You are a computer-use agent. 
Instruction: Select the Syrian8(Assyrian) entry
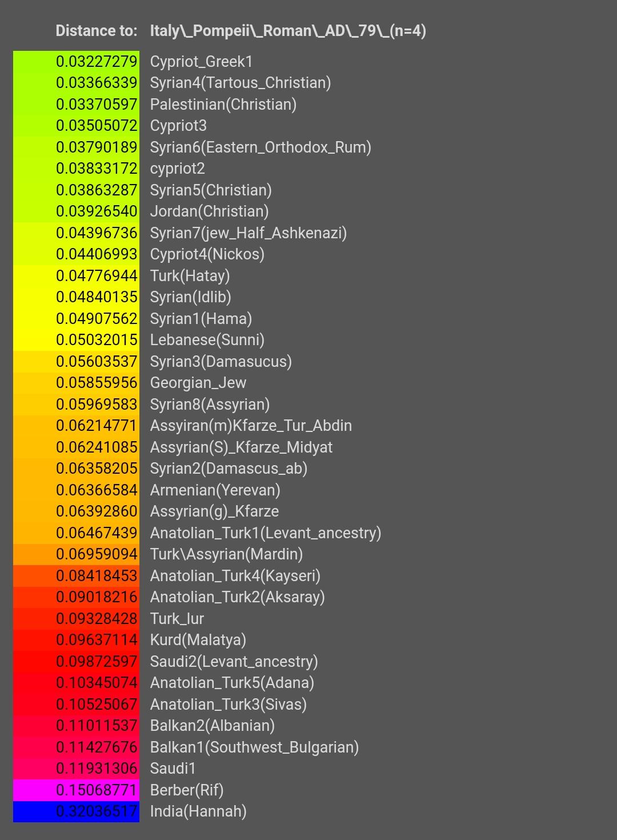[x=210, y=405]
